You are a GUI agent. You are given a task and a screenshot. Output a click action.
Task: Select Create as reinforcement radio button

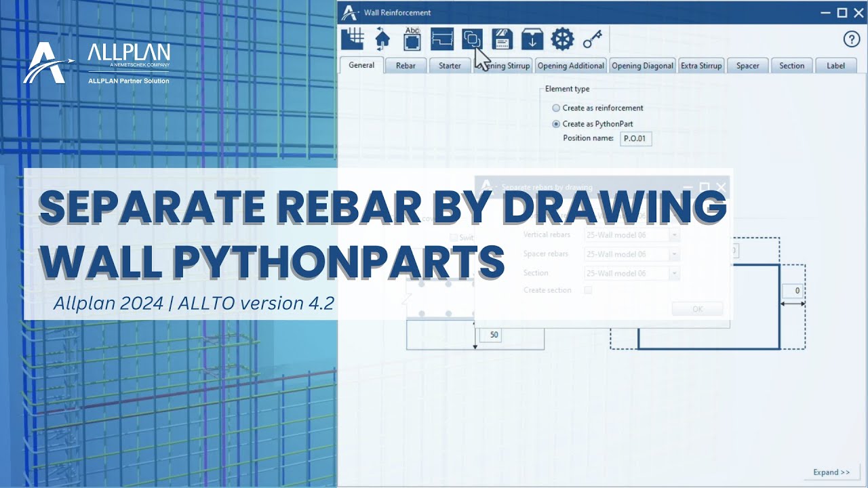click(x=556, y=108)
